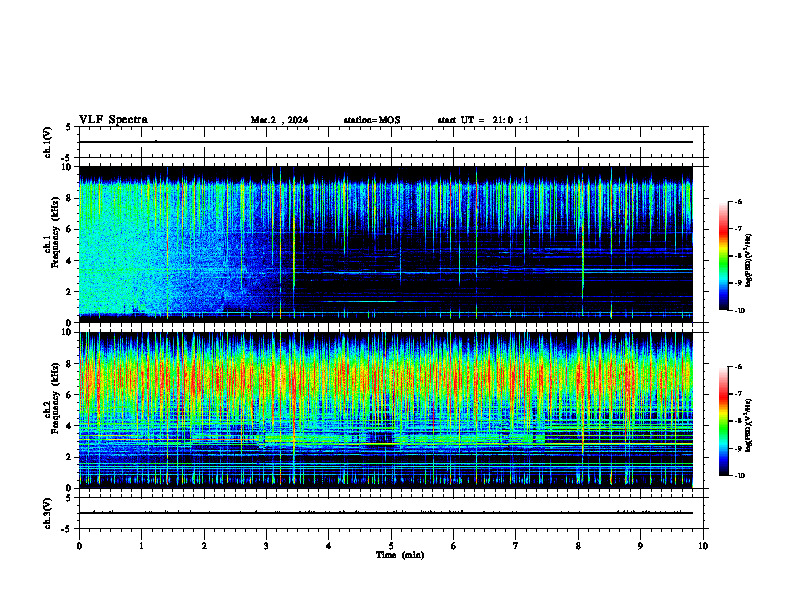
Task: Click the ch.2 colorbar log(PSD) unit label
Action: click(x=749, y=425)
